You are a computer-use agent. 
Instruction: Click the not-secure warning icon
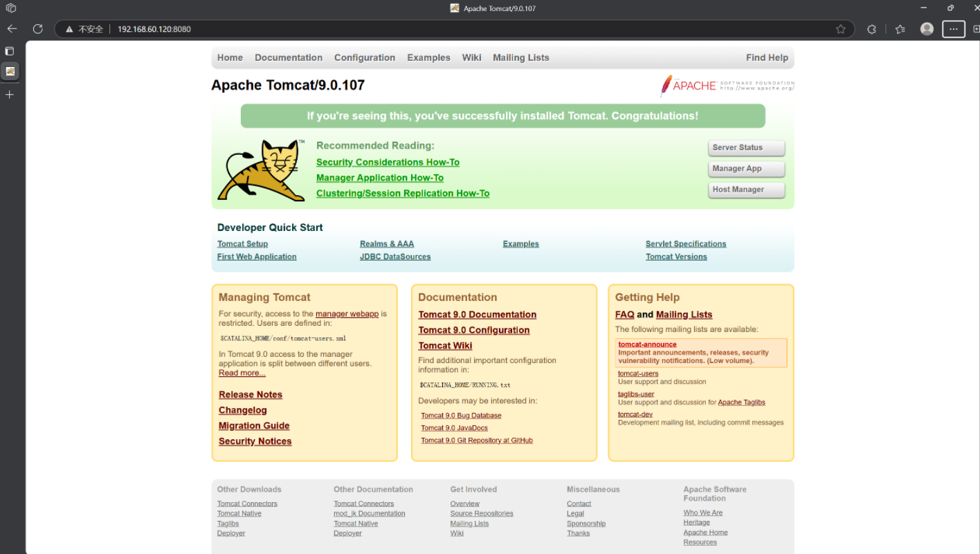coord(69,29)
